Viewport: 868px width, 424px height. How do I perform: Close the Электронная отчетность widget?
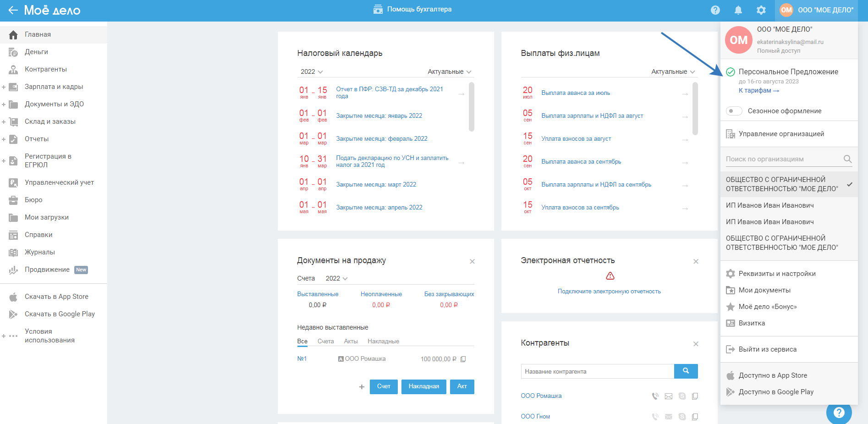tap(696, 261)
